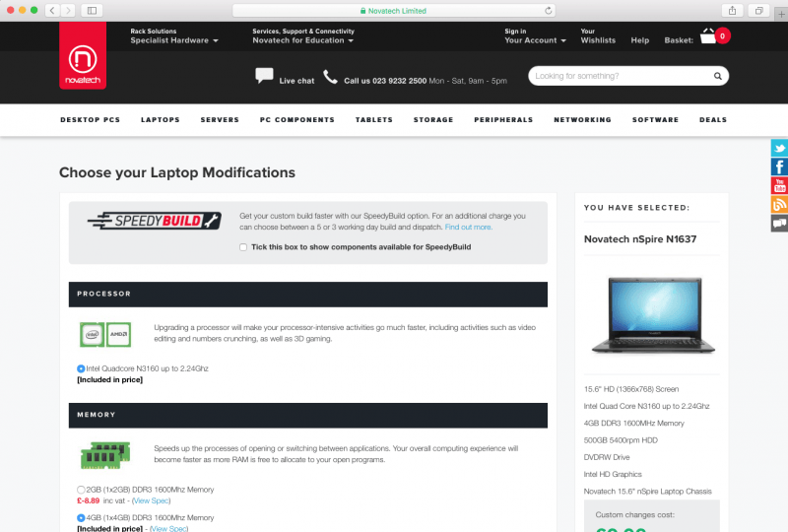
Task: Expand Specialist Hardware dropdown
Action: pos(174,40)
